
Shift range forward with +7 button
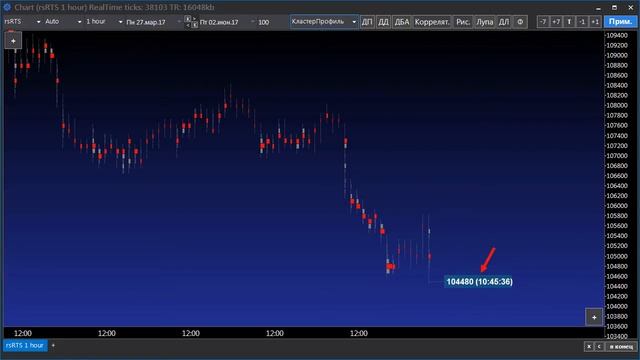click(556, 22)
